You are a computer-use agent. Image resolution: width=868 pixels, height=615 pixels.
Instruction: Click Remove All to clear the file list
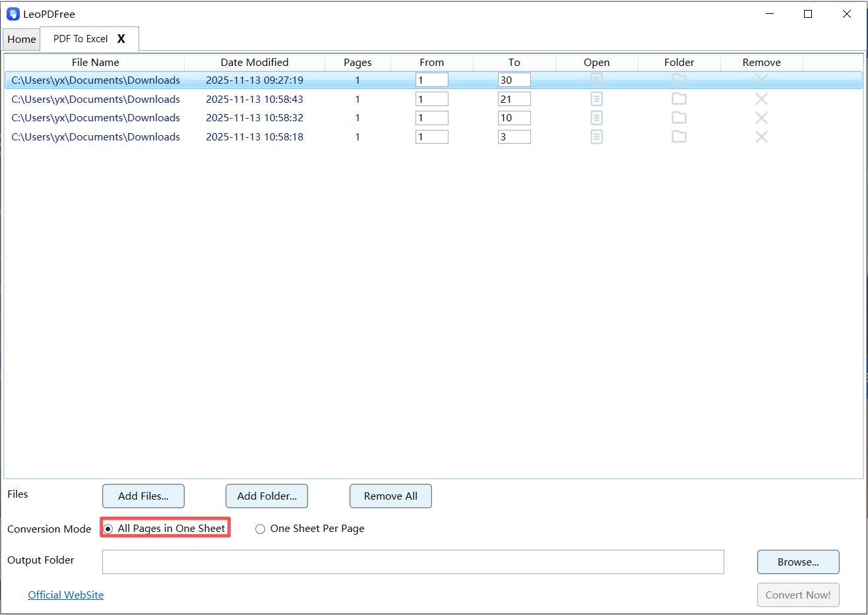pos(390,496)
